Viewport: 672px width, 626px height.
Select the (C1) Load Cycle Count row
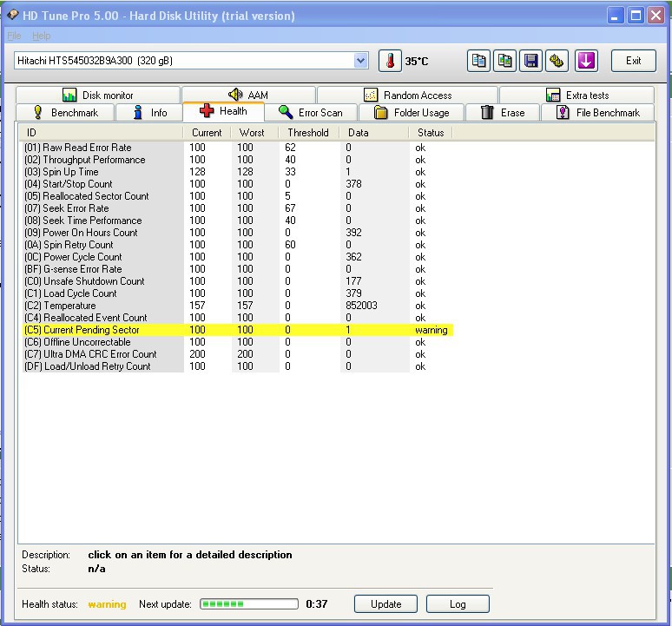tap(236, 293)
